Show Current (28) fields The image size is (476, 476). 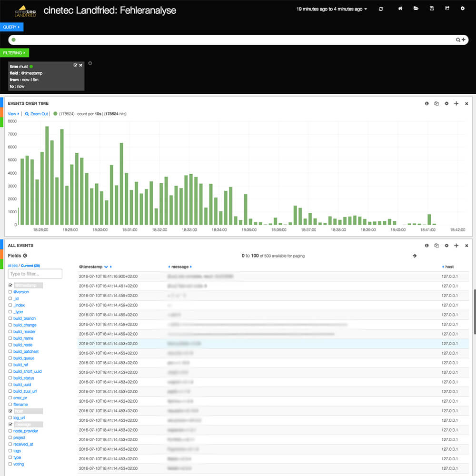[30, 266]
